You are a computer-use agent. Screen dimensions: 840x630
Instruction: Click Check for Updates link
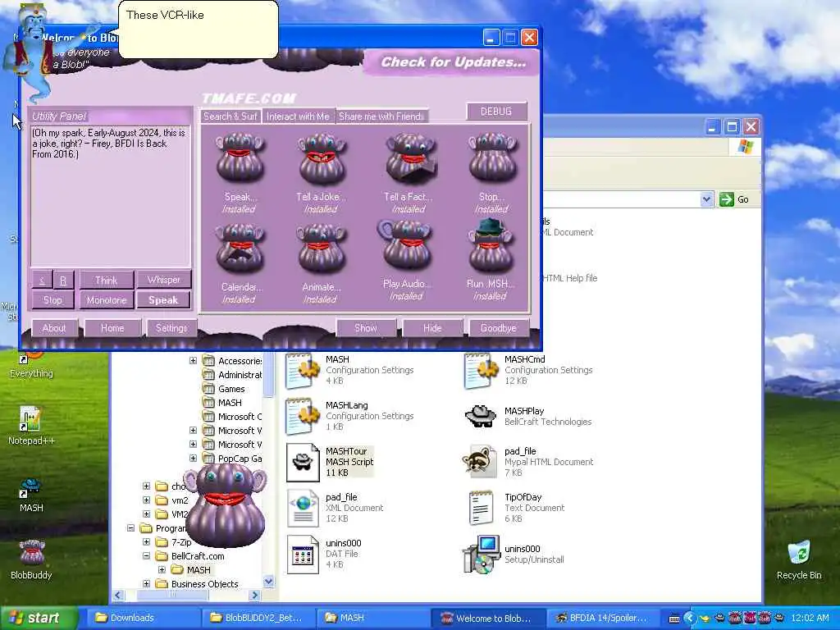coord(453,62)
